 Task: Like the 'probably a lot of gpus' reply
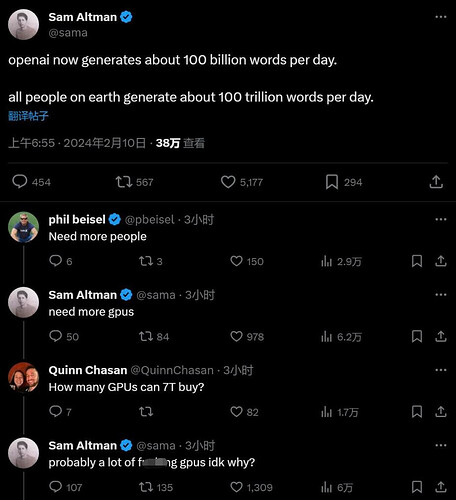coord(236,487)
